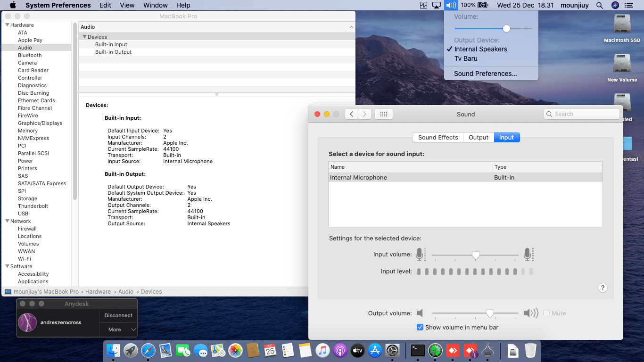Open Reminders from the Dock
644x362 pixels.
pos(288,350)
